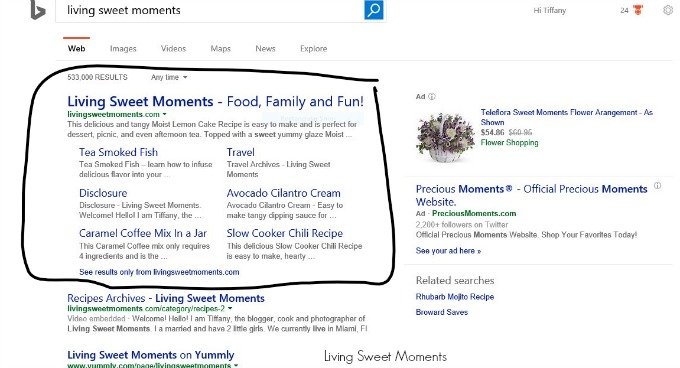Click the Teleflora flower basket thumbnail
This screenshot has height=368, width=680.
tap(445, 137)
